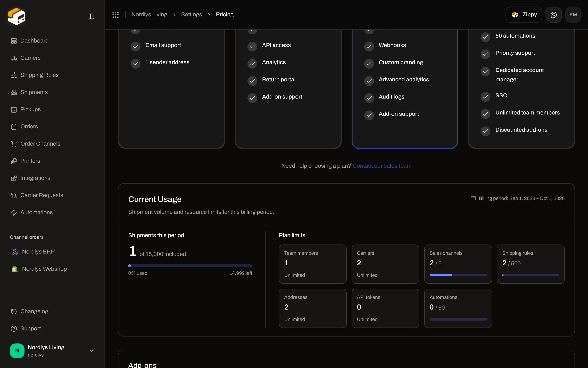Click 'Unlimited team members' feature text

[x=528, y=113]
